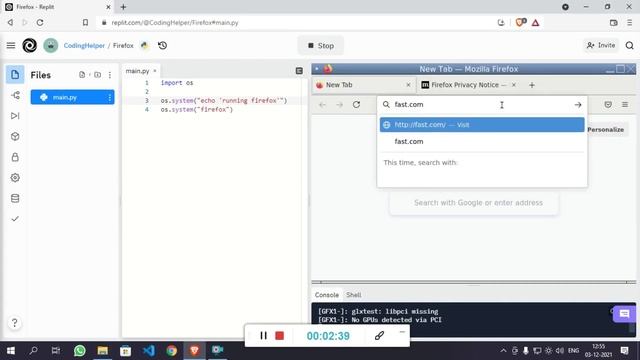640x360 pixels.
Task: Open Google Chrome from taskbar
Action: pos(171,351)
